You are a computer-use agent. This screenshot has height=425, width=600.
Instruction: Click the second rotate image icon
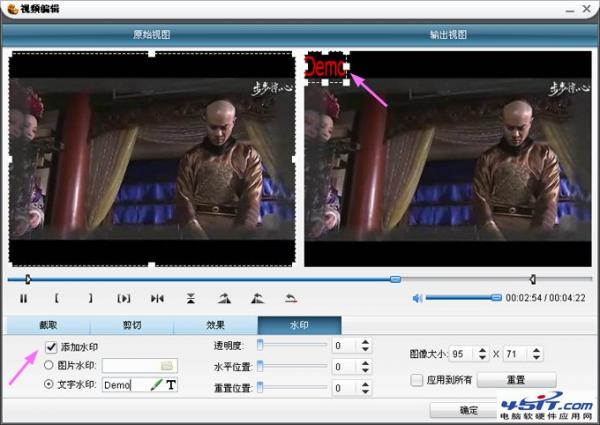258,298
